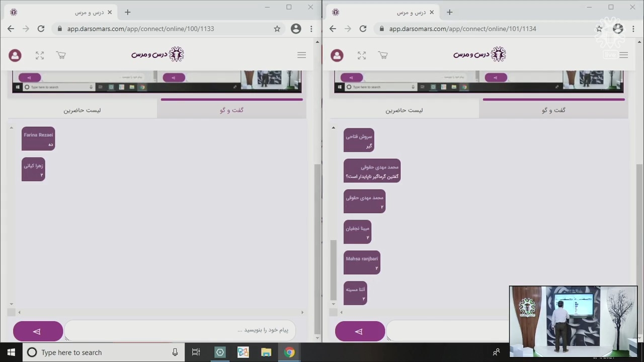This screenshot has height=362, width=644.
Task: Click Windows Start button
Action: tap(11, 352)
